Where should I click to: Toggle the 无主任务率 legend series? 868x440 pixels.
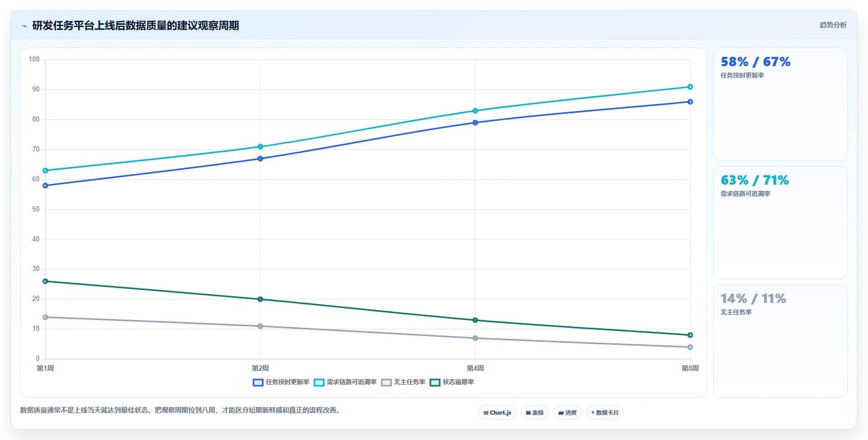click(403, 382)
